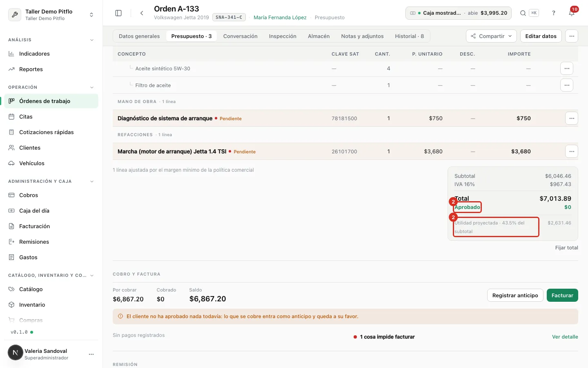Viewport: 588px width, 368px height.
Task: Switch to the Historial tab
Action: click(409, 36)
